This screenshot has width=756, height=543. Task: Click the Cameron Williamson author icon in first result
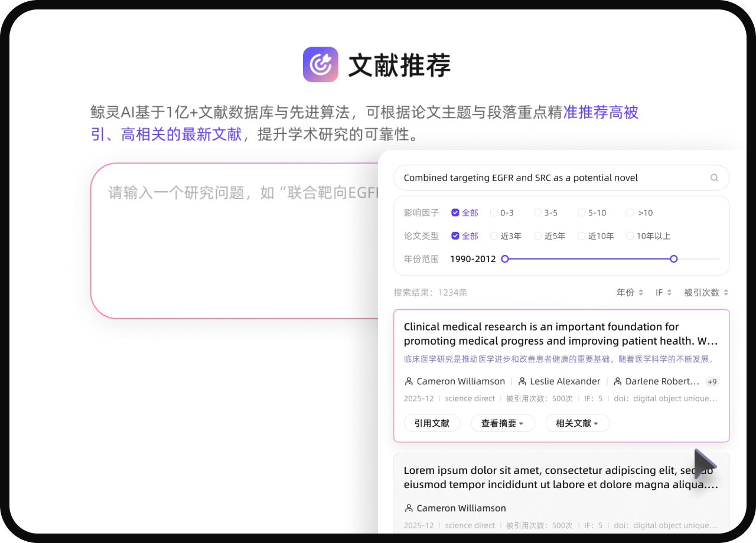[409, 381]
